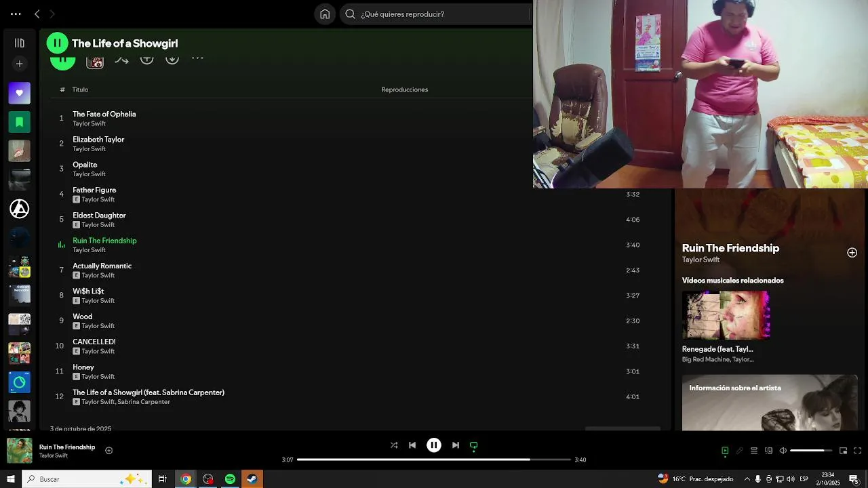Open Chrome from the taskbar
This screenshot has height=488, width=868.
pyautogui.click(x=185, y=479)
